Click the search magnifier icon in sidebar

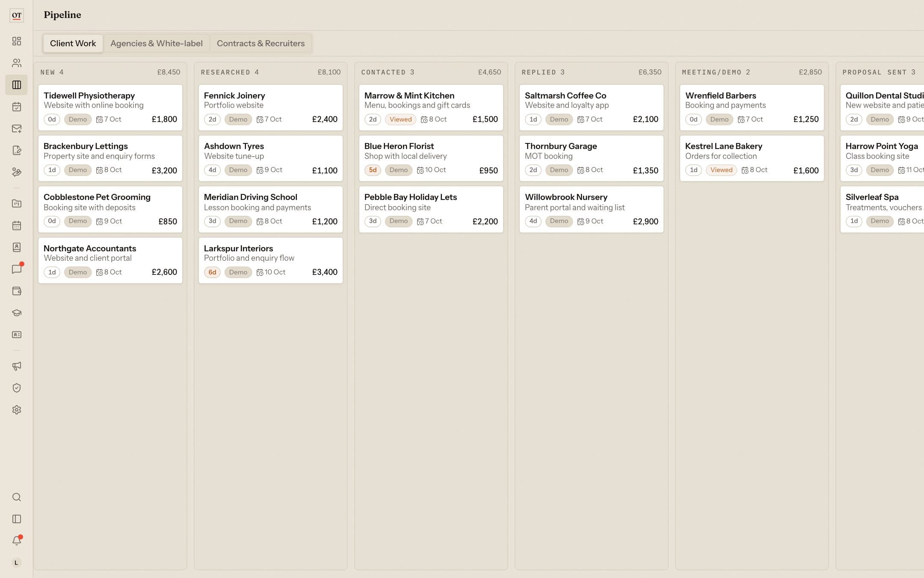(17, 497)
